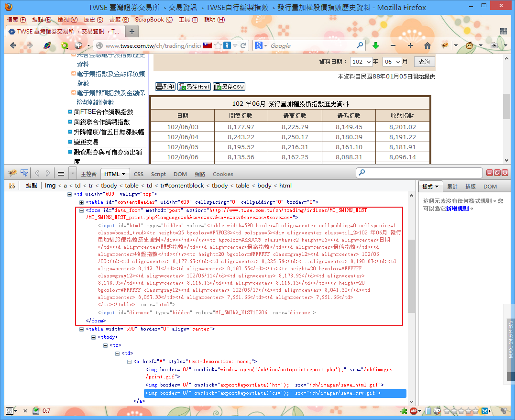Image resolution: width=515 pixels, height=420 pixels.
Task: Click the 列印 print button
Action: coord(165,87)
